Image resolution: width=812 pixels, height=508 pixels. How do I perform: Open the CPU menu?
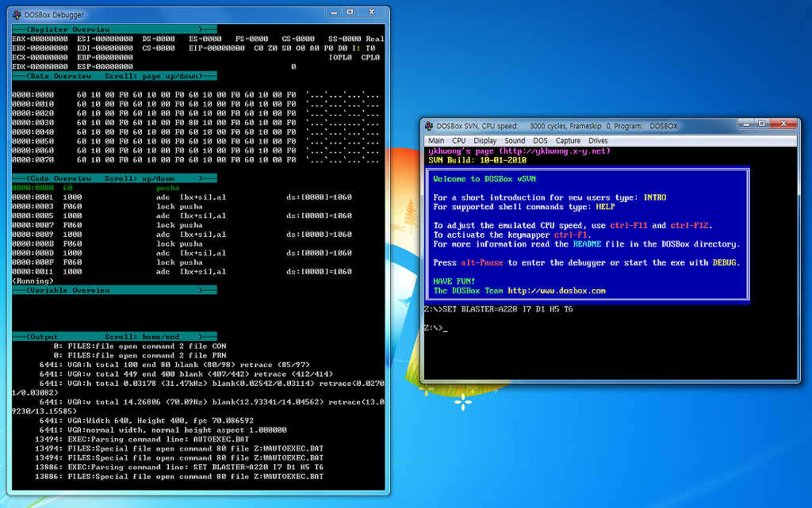coord(458,140)
